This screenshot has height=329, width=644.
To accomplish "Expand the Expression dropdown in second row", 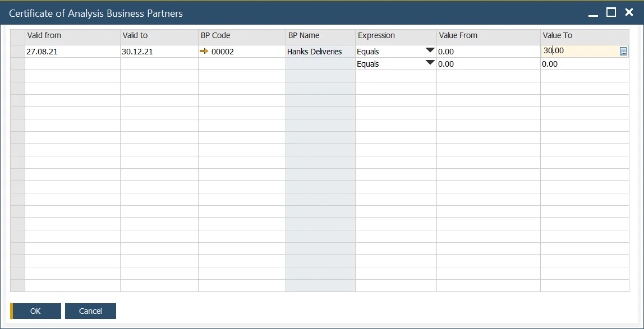I will tap(430, 63).
